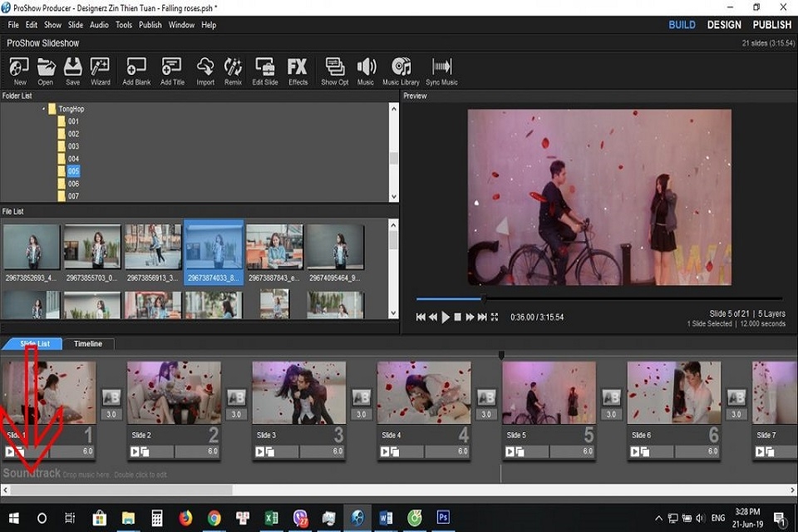Toggle the AB transition on Slide 2

(x=236, y=398)
